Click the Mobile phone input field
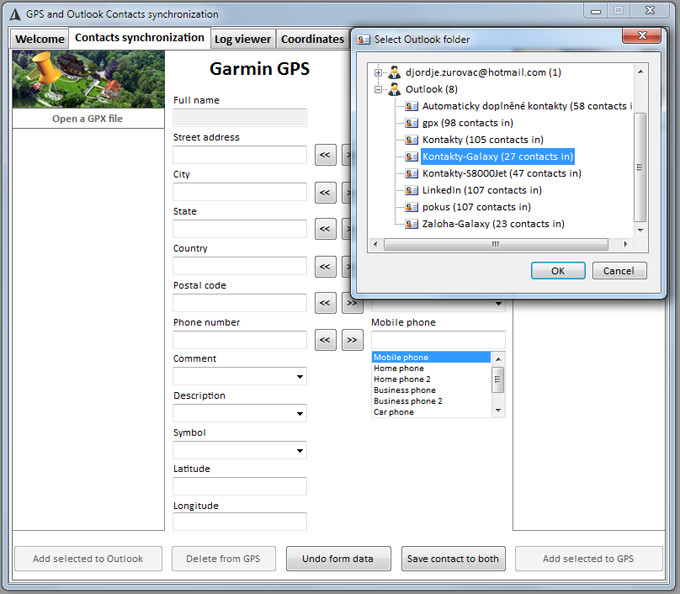 pos(438,340)
